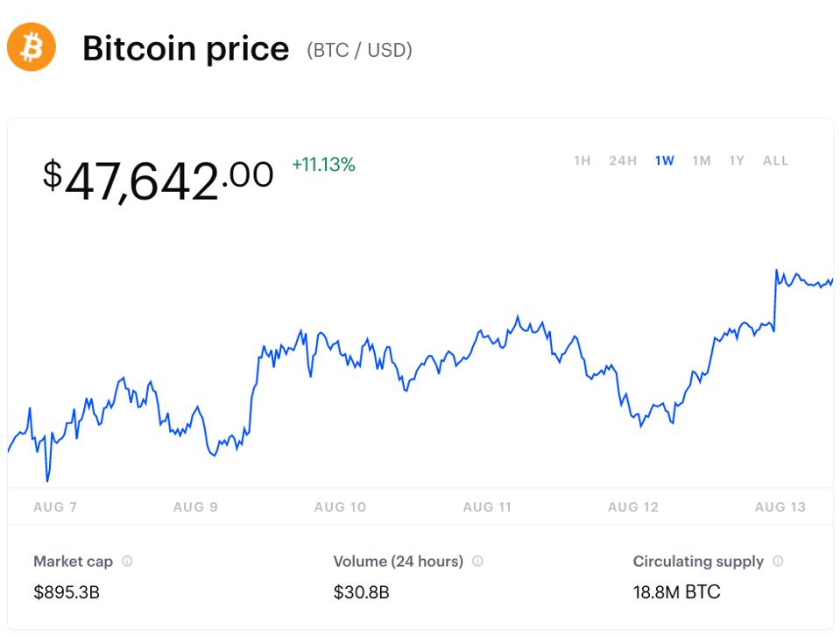Select the 24H time range

point(623,160)
